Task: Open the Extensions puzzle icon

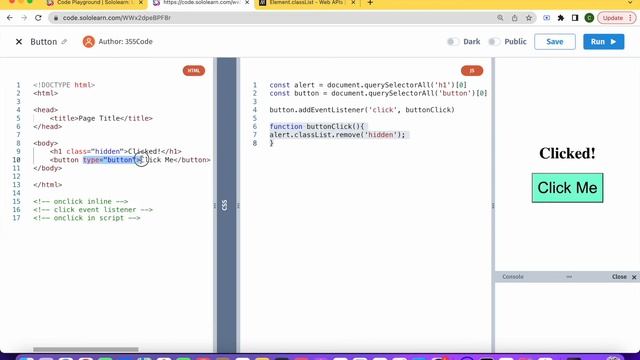Action: tap(561, 18)
